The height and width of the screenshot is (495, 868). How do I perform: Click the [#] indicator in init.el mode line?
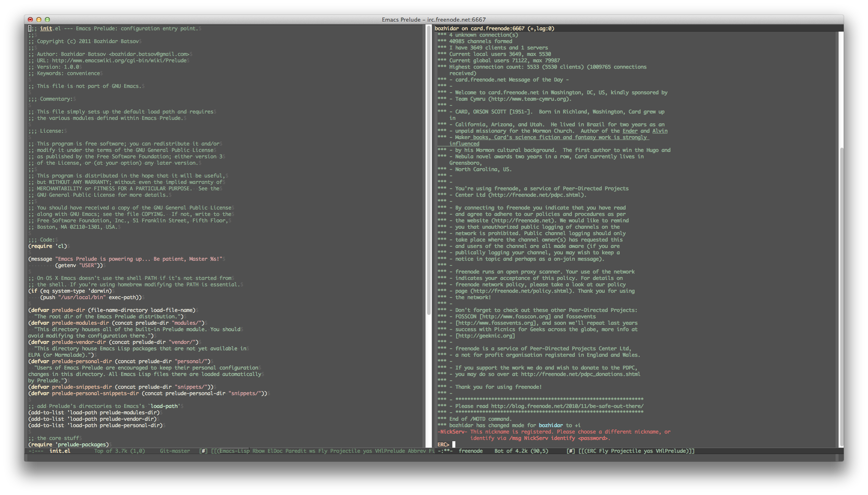tap(204, 451)
